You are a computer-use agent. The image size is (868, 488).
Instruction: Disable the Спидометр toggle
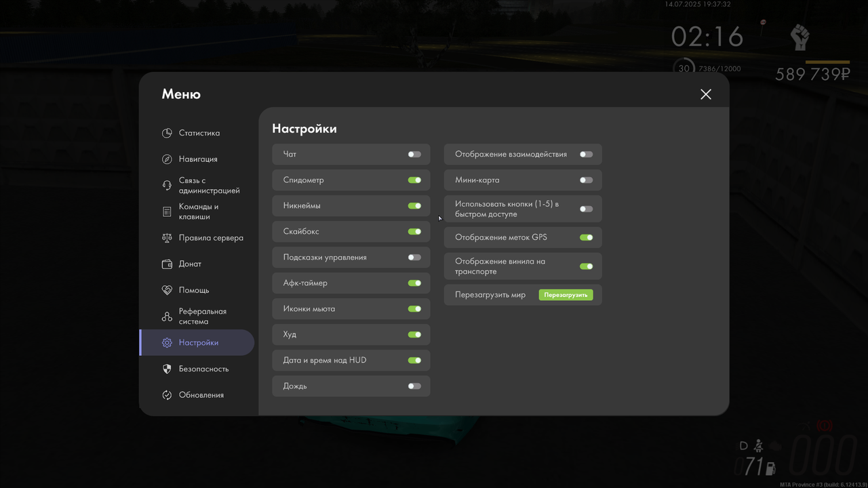(414, 180)
